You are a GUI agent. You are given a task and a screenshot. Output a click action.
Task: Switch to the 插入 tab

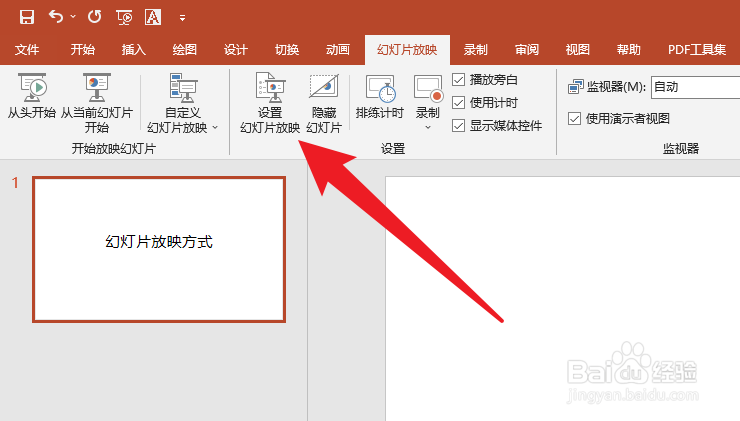tap(134, 50)
